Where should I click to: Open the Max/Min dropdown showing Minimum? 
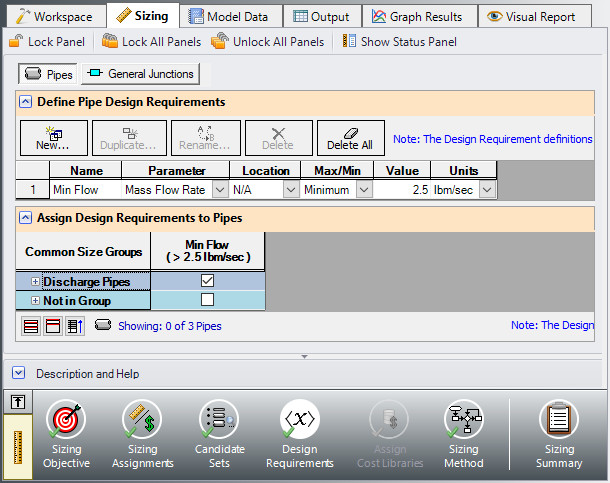click(364, 189)
